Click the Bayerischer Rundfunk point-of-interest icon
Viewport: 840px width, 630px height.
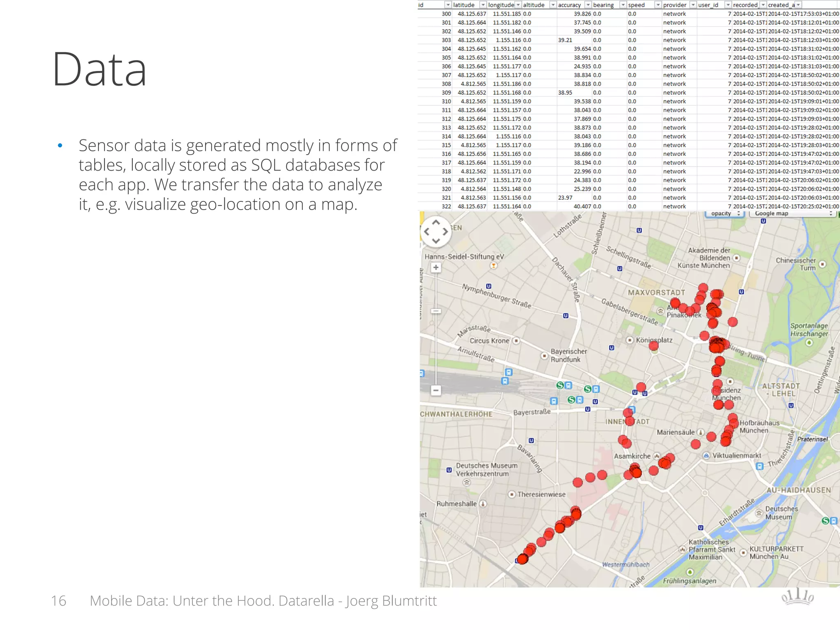pyautogui.click(x=544, y=356)
